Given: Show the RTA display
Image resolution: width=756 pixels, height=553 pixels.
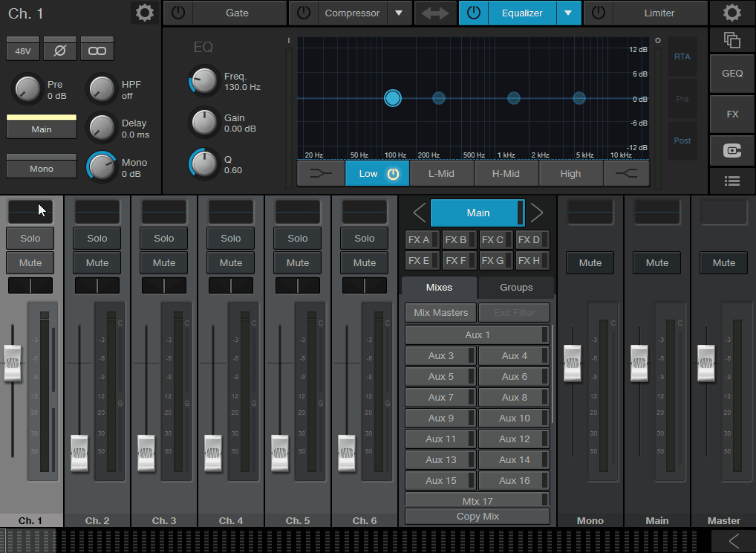Looking at the screenshot, I should point(682,56).
